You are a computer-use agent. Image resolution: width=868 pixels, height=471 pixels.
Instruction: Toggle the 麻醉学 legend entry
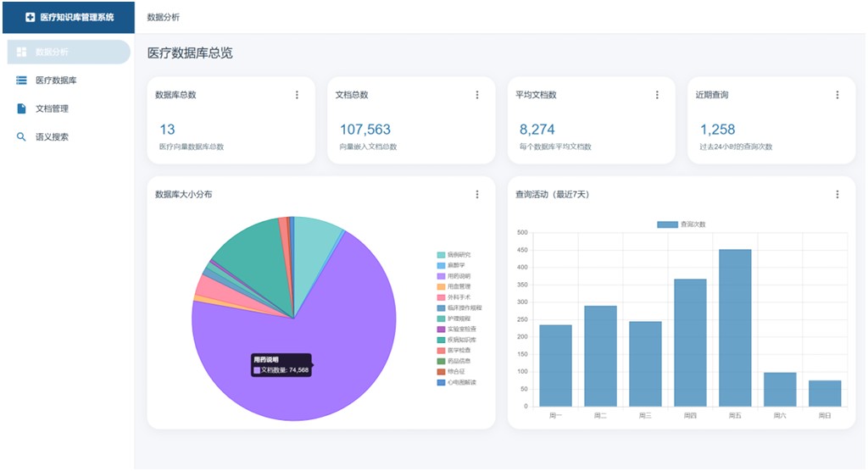451,265
